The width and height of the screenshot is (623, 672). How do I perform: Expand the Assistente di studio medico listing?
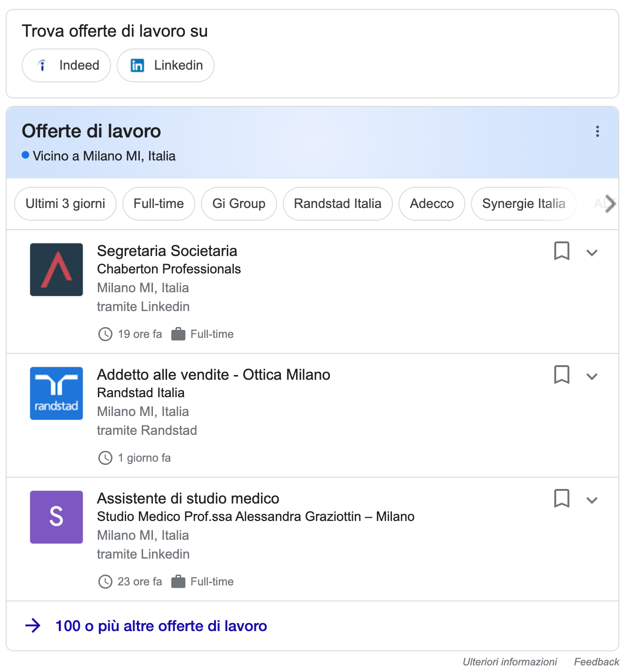point(592,500)
